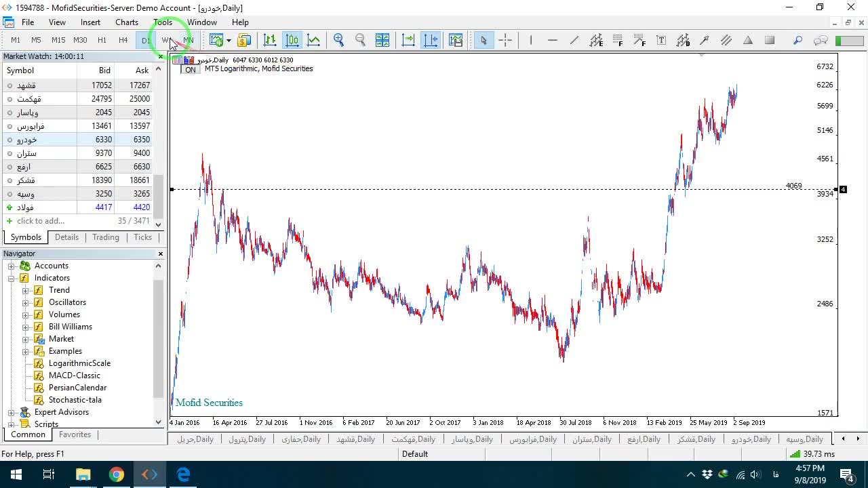Select the PersianCalendar indicator
The height and width of the screenshot is (488, 868).
[x=77, y=388]
